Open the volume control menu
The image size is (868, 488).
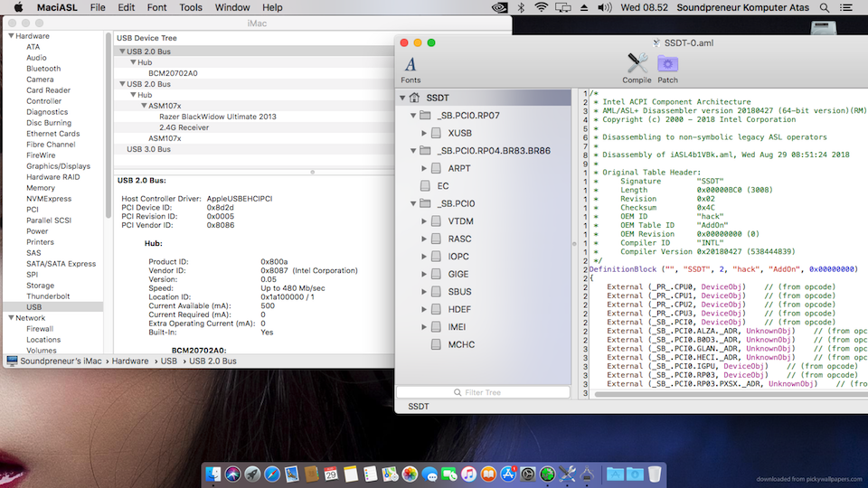[x=605, y=8]
